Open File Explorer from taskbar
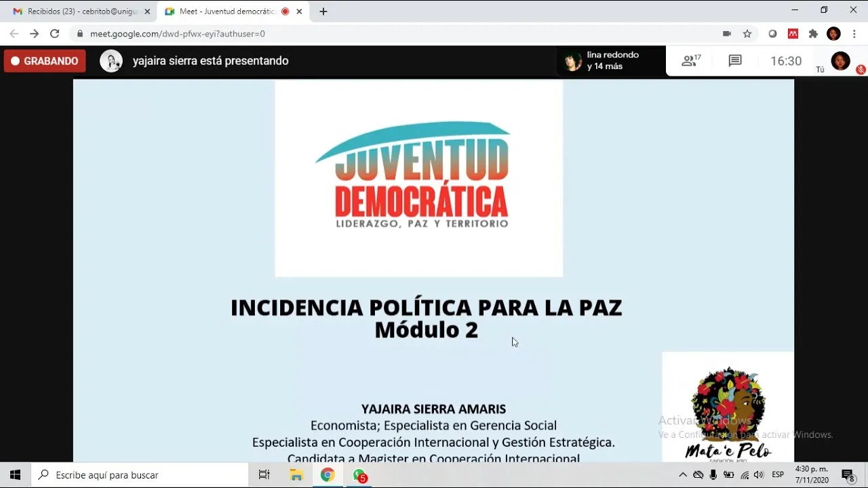 click(296, 475)
